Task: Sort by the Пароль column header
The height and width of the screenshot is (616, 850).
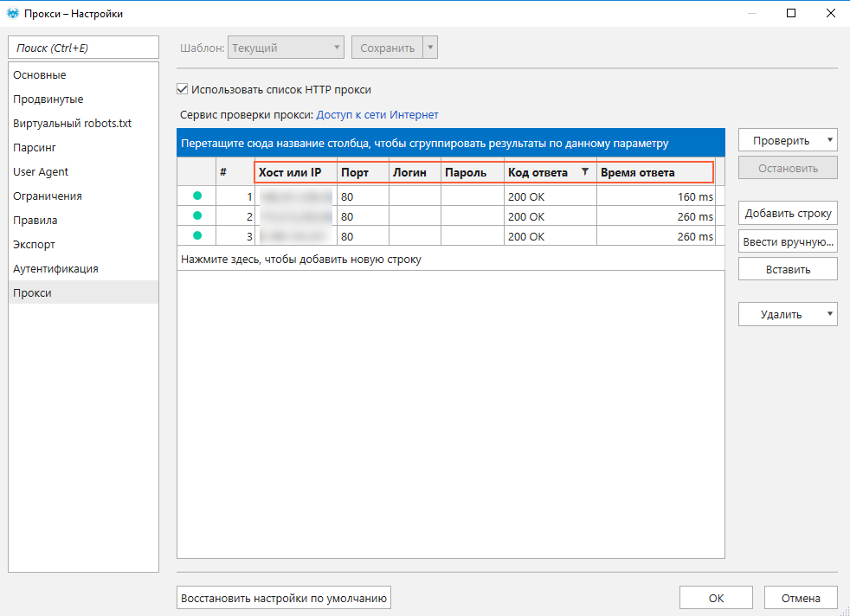Action: [x=472, y=173]
